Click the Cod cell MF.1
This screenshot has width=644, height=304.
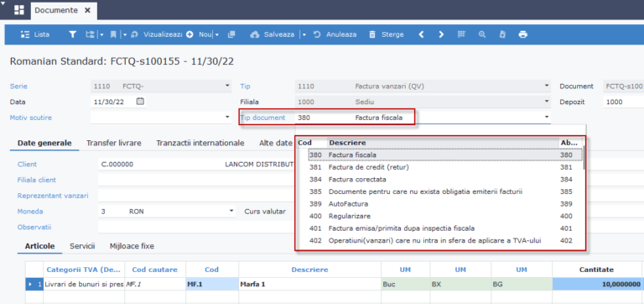click(212, 284)
